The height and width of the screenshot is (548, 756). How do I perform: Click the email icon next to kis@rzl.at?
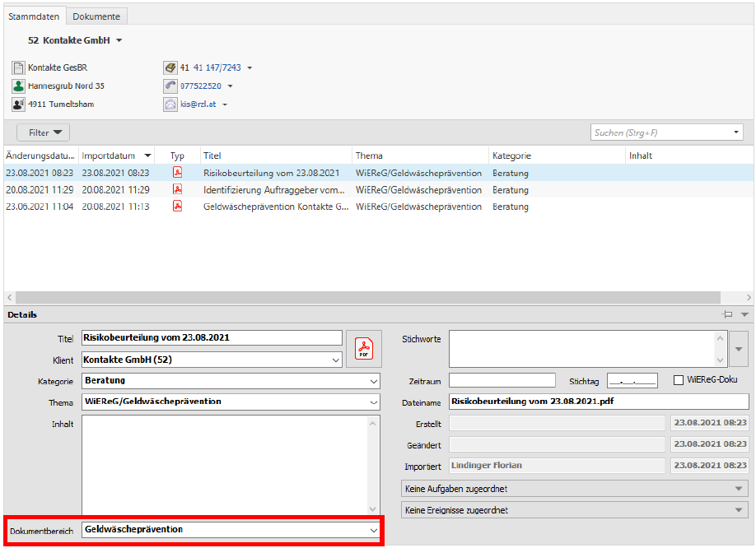point(170,104)
